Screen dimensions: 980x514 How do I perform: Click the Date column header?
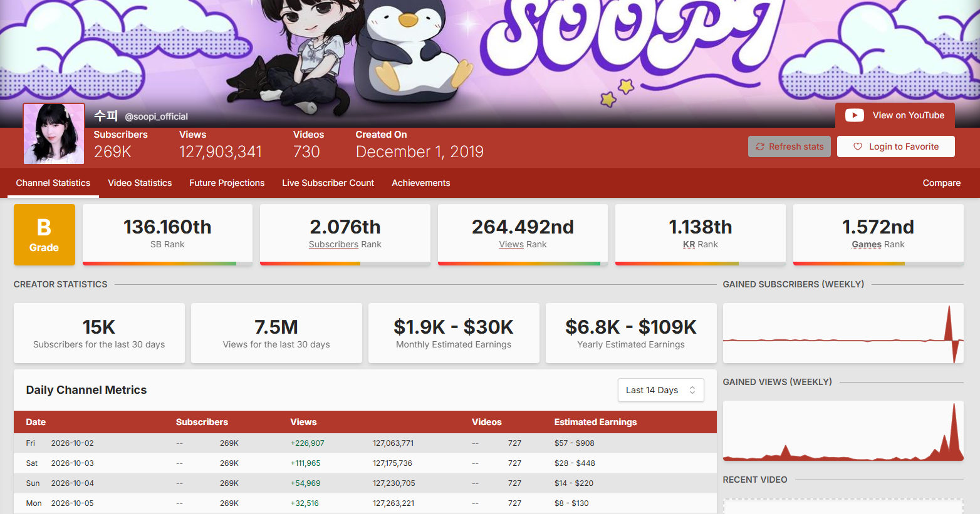(36, 422)
